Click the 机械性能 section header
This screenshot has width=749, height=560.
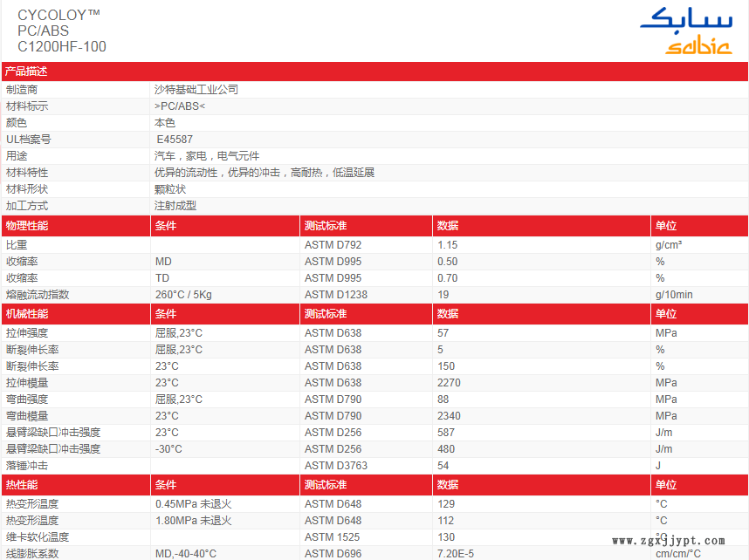tap(27, 314)
